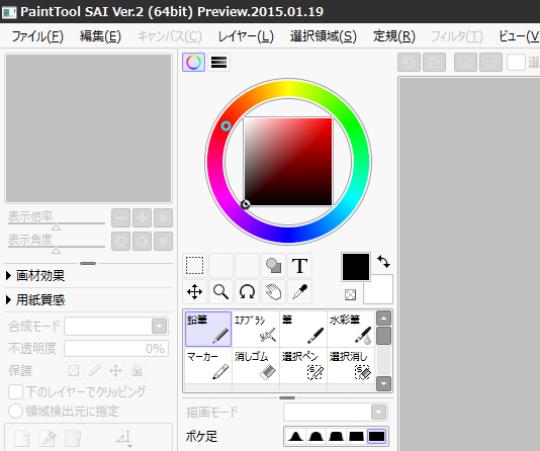
Task: Open the 定規(R) menu
Action: [394, 36]
